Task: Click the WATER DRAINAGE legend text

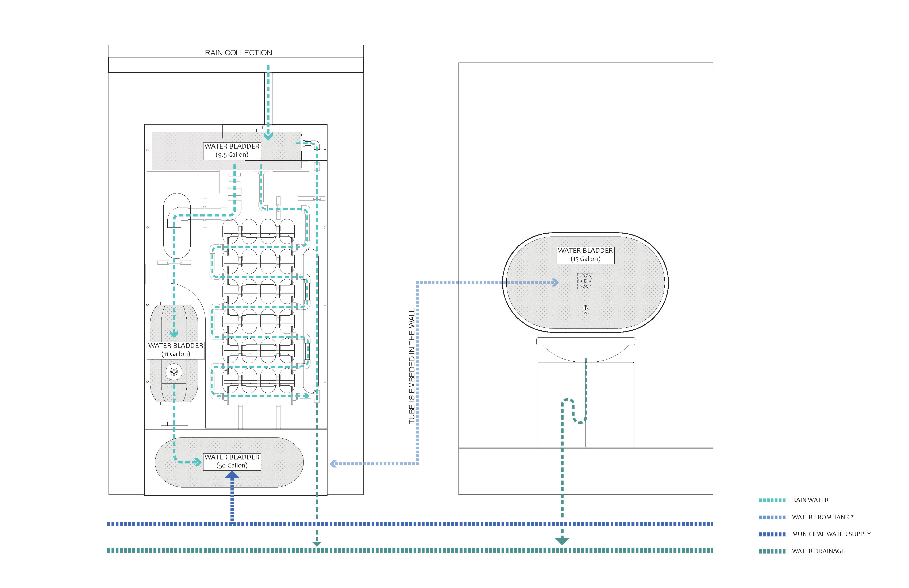Action: 818,551
